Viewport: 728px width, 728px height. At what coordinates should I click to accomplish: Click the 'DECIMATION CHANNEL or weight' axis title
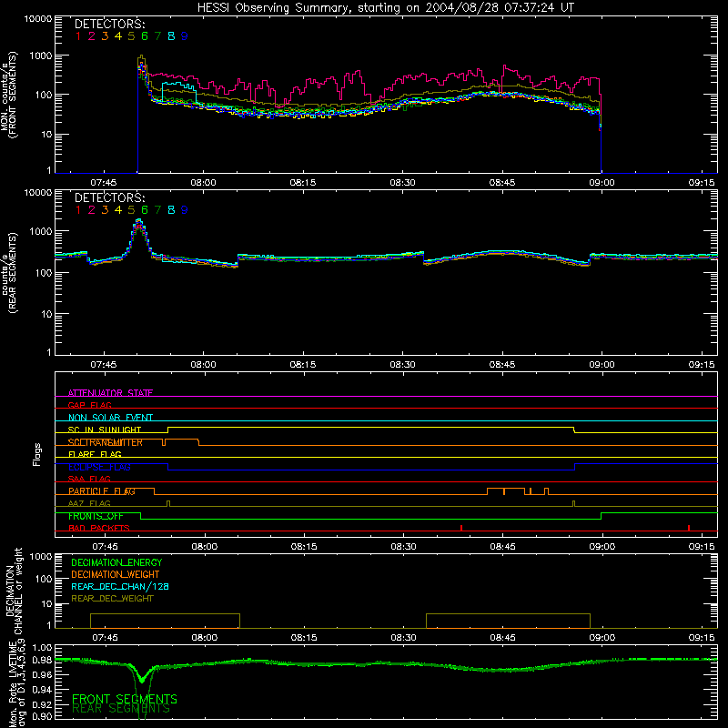(x=14, y=591)
